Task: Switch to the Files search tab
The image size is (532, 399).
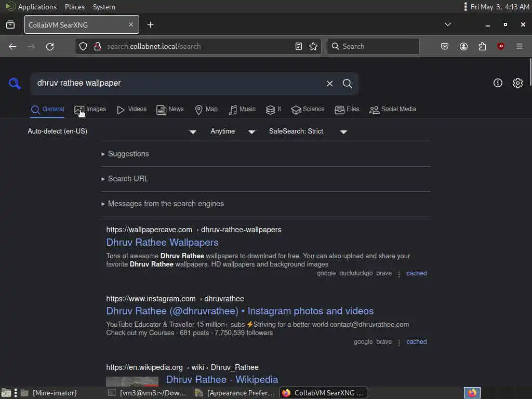Action: coord(347,109)
